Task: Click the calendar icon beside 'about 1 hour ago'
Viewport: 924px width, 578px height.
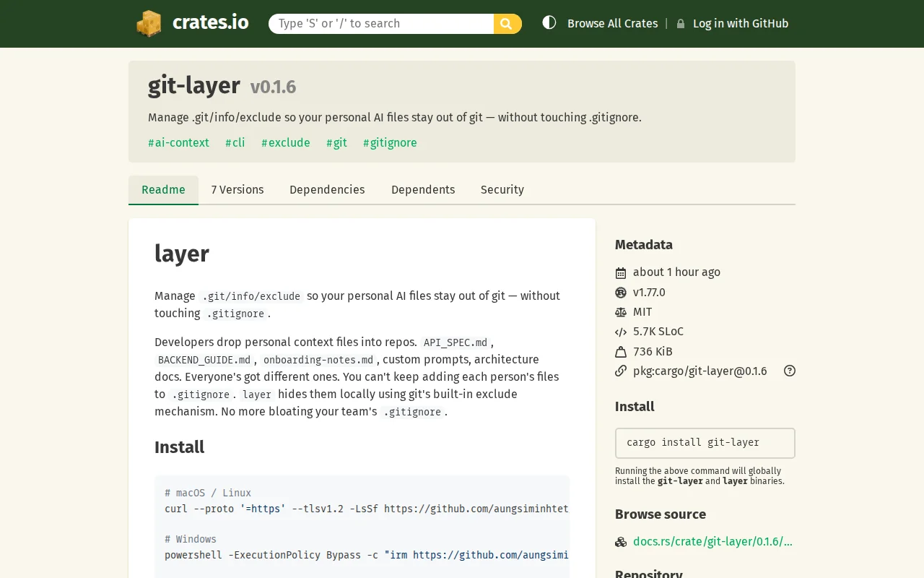Action: point(621,273)
